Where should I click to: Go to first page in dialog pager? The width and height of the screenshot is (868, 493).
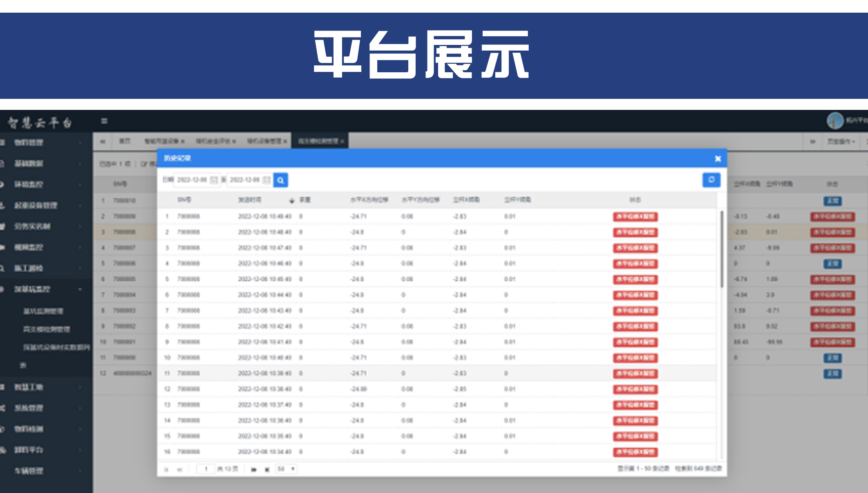166,469
